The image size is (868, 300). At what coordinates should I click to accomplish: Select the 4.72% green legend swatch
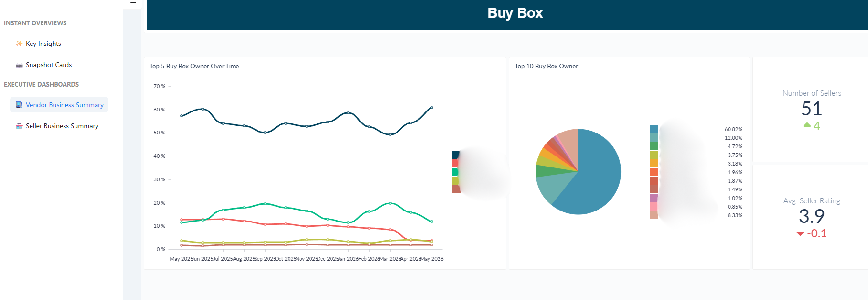654,146
